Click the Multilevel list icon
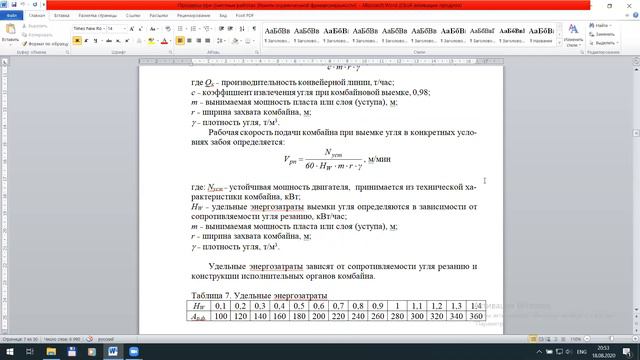 coord(207,29)
